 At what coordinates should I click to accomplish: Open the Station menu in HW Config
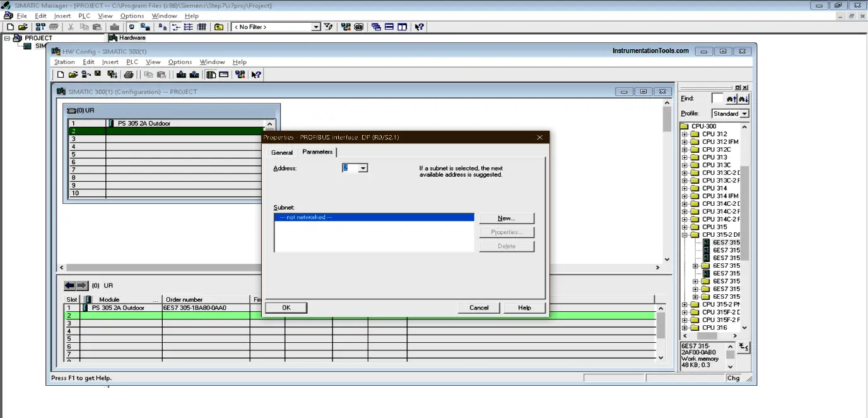point(64,62)
